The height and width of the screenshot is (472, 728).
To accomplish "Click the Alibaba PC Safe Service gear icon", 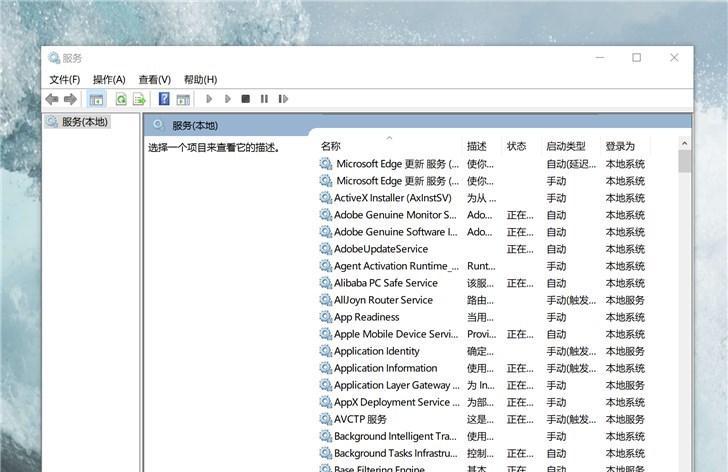I will click(x=325, y=283).
